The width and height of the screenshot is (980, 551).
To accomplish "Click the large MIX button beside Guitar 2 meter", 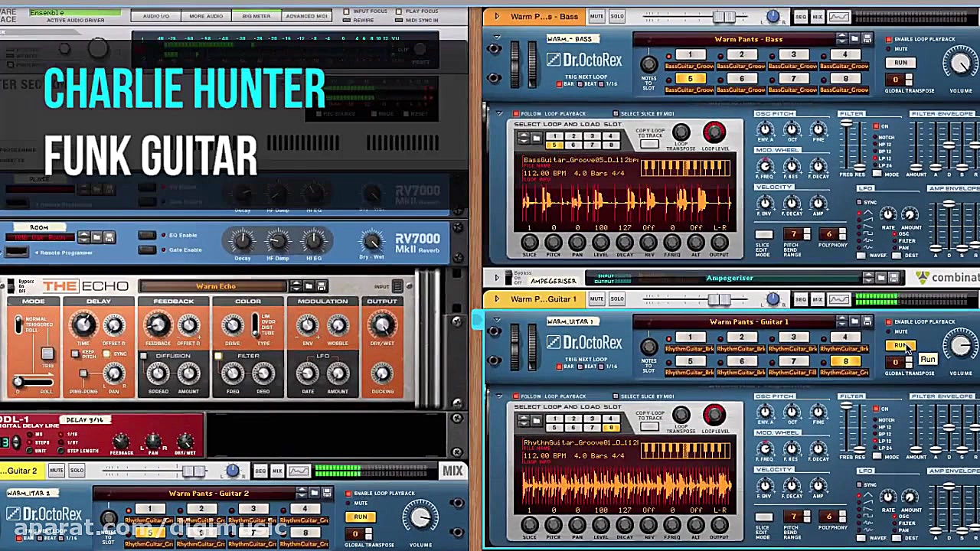I will 452,471.
